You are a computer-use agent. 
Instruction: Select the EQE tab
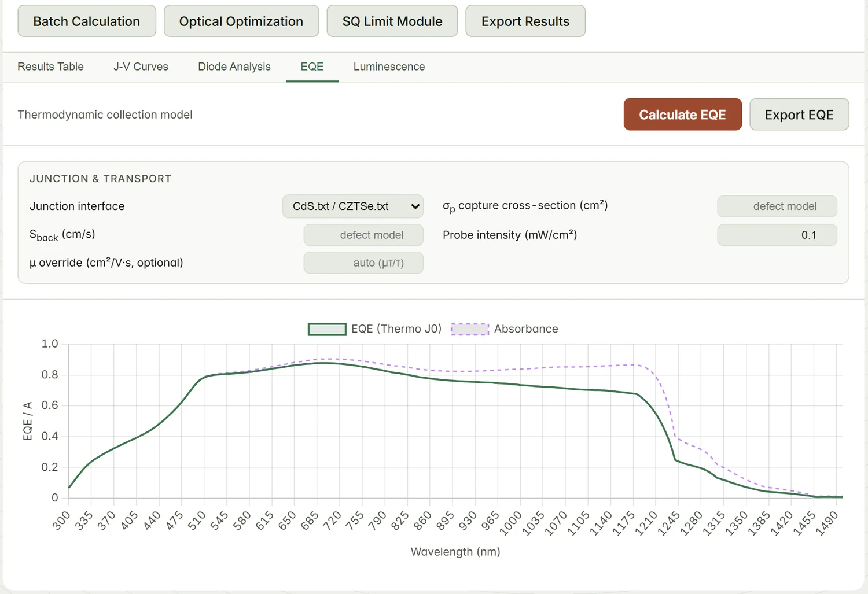tap(312, 67)
